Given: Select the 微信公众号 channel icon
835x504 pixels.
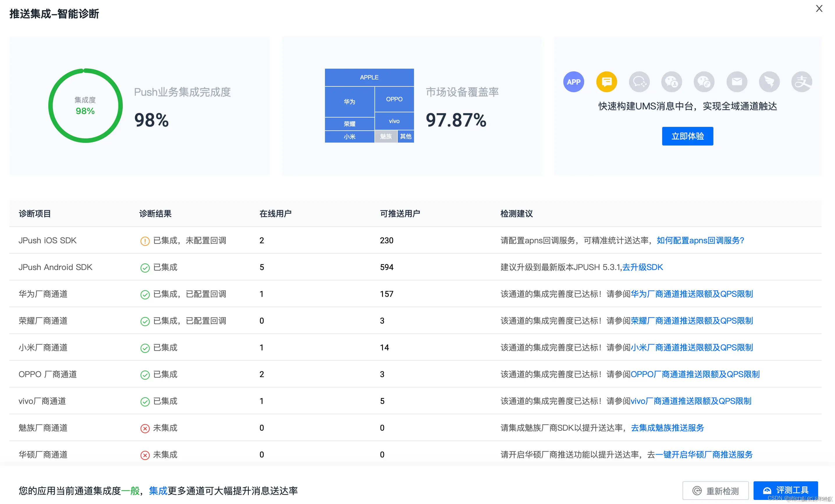Looking at the screenshot, I should tap(704, 82).
